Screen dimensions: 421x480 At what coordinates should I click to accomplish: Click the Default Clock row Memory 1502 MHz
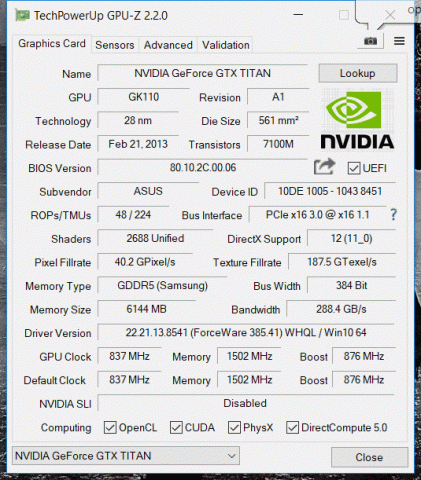point(250,380)
